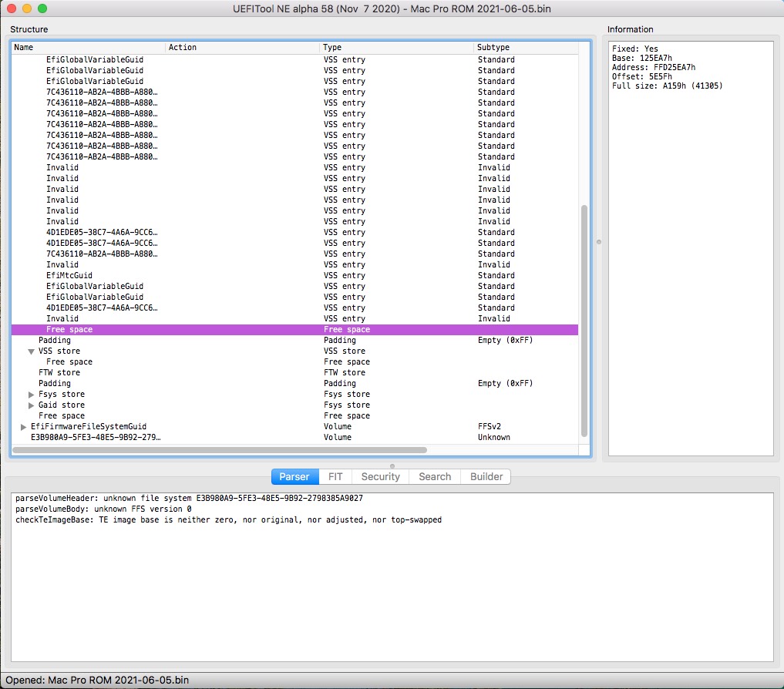
Task: Click the Subtype column header
Action: pyautogui.click(x=526, y=48)
